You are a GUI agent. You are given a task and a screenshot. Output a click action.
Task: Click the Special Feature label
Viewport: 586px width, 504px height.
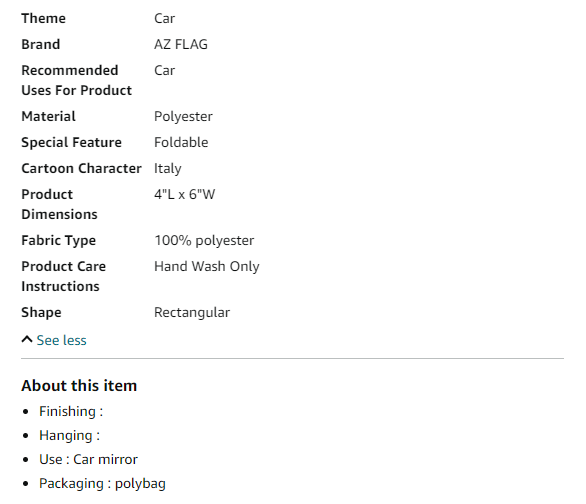[x=71, y=143]
